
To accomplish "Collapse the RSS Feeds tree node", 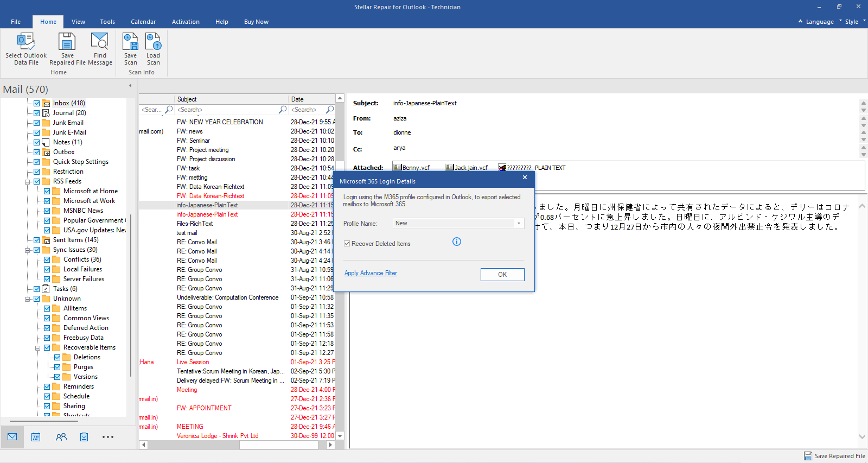I will click(x=27, y=181).
